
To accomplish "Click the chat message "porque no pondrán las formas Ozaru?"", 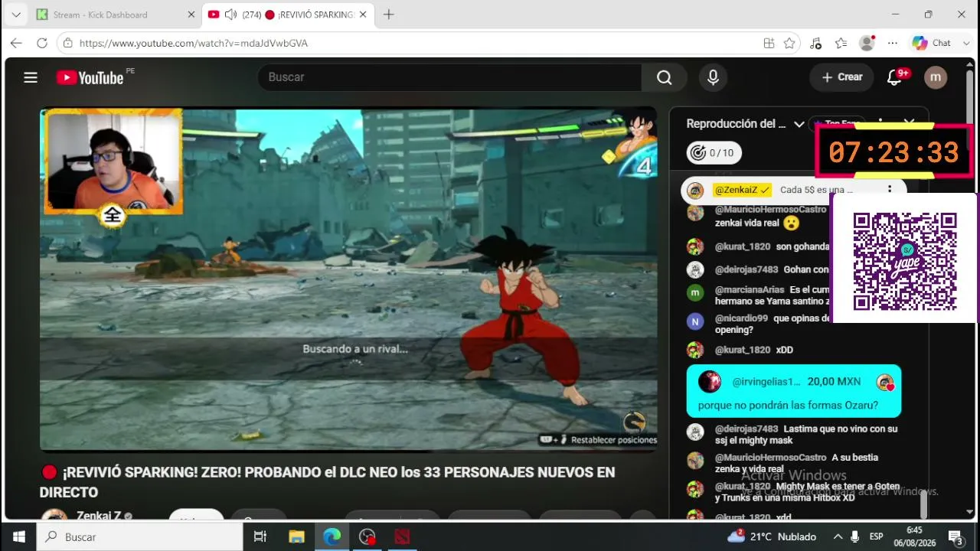I will pos(788,405).
